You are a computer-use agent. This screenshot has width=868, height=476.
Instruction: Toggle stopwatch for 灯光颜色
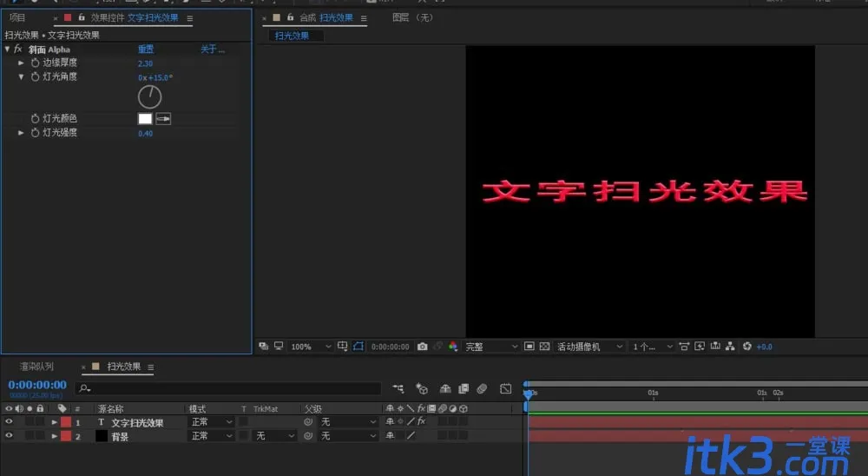[35, 119]
